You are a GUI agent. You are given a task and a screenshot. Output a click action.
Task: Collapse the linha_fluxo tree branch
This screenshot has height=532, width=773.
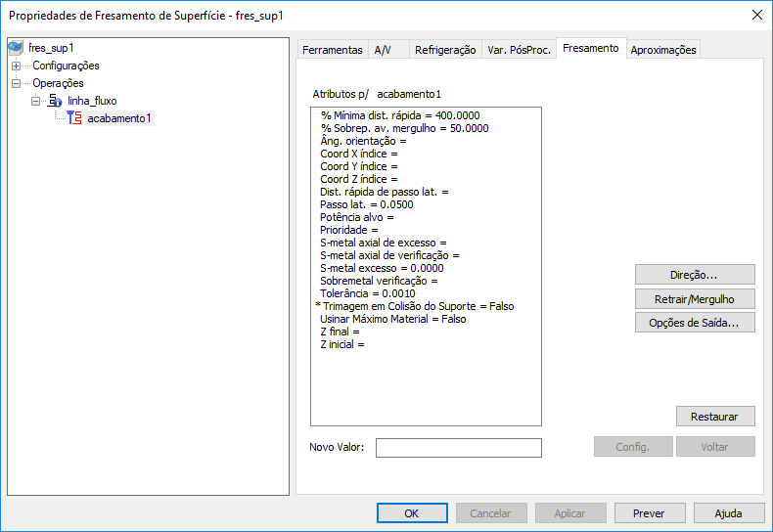coord(35,101)
